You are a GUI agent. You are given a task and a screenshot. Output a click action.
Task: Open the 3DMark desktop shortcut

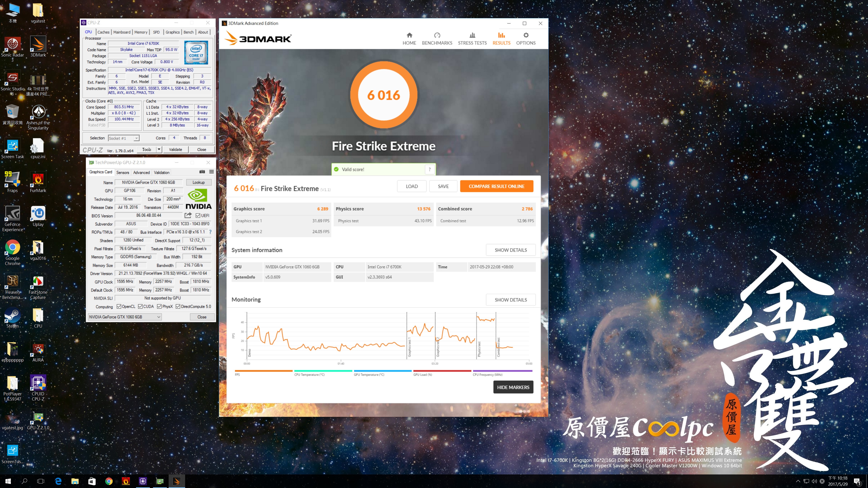(38, 47)
